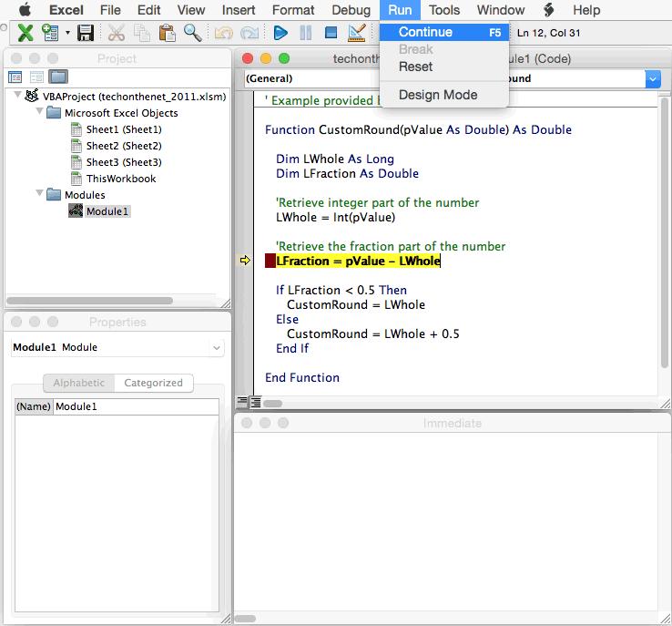Choose Design Mode in the Run menu
Screen dimensions: 672x626
pyautogui.click(x=438, y=95)
